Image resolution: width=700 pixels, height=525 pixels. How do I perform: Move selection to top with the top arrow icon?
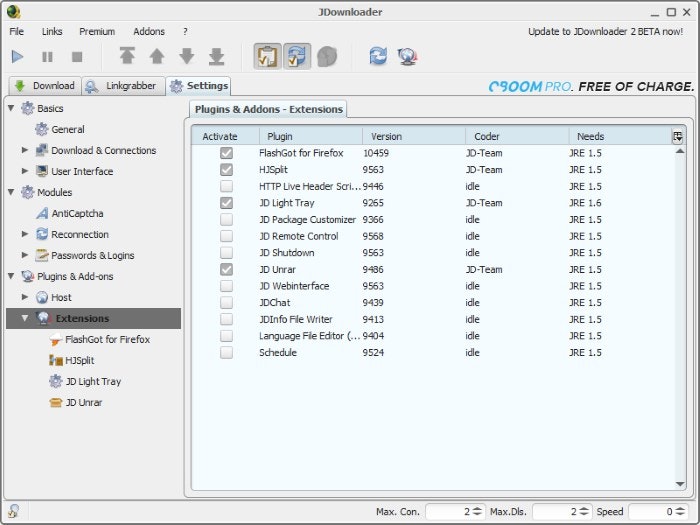click(127, 56)
